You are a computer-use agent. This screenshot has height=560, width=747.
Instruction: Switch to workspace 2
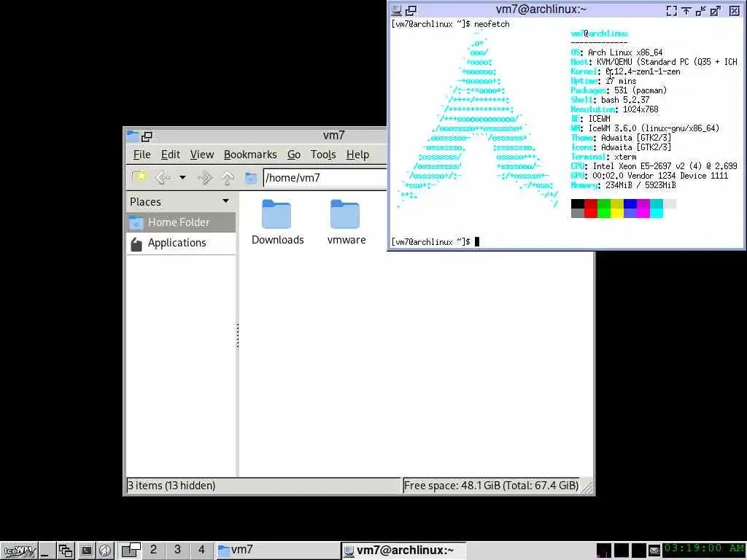[153, 551]
